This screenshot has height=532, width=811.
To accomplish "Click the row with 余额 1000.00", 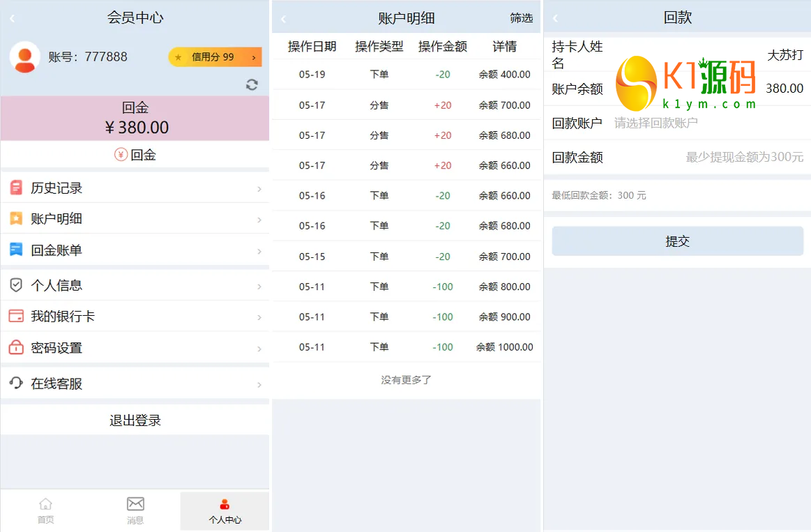I will click(x=406, y=347).
